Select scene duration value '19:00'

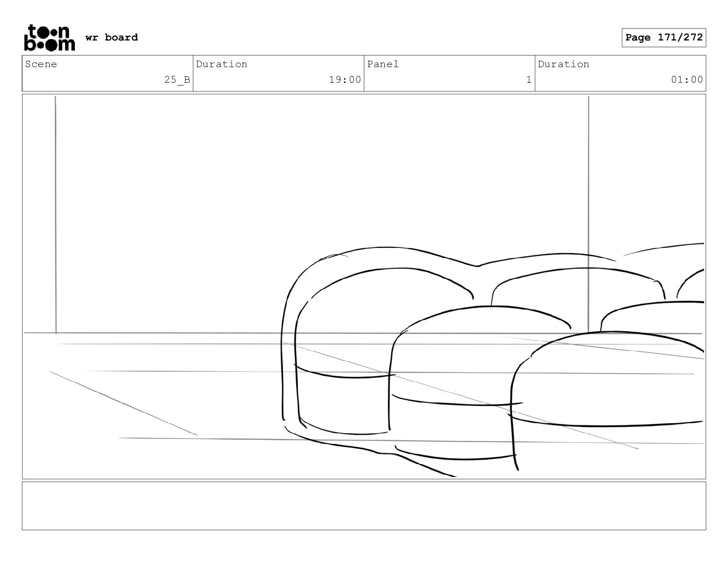[x=345, y=80]
